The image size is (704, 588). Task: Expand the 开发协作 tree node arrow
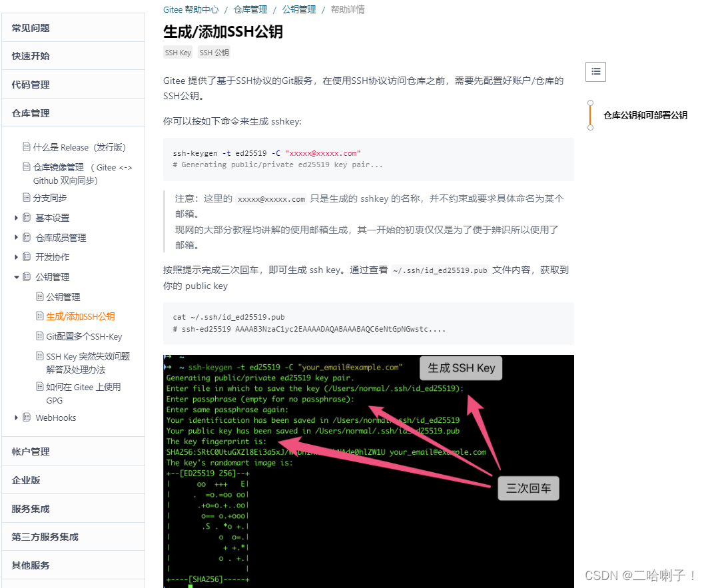[16, 257]
